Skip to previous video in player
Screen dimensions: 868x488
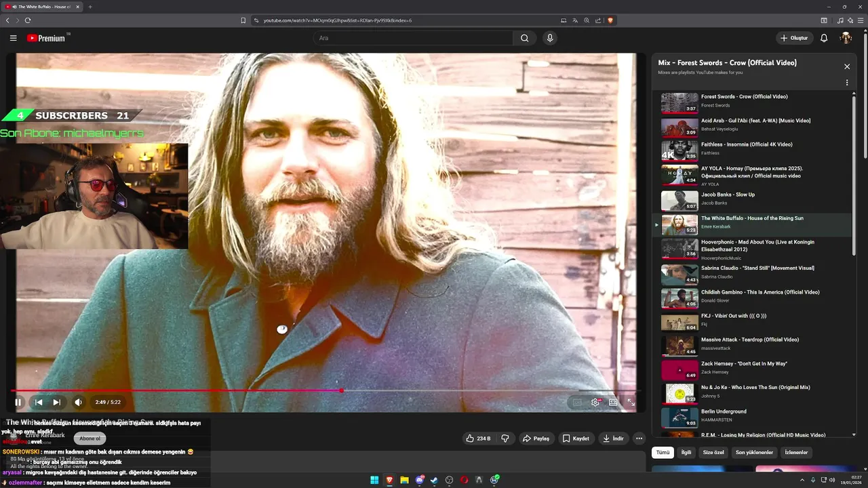pyautogui.click(x=39, y=402)
